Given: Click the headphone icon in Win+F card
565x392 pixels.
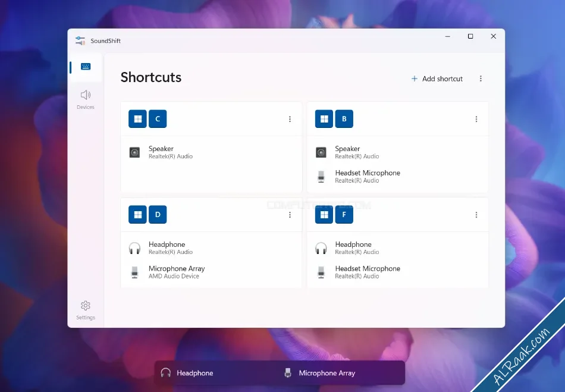Looking at the screenshot, I should (321, 248).
